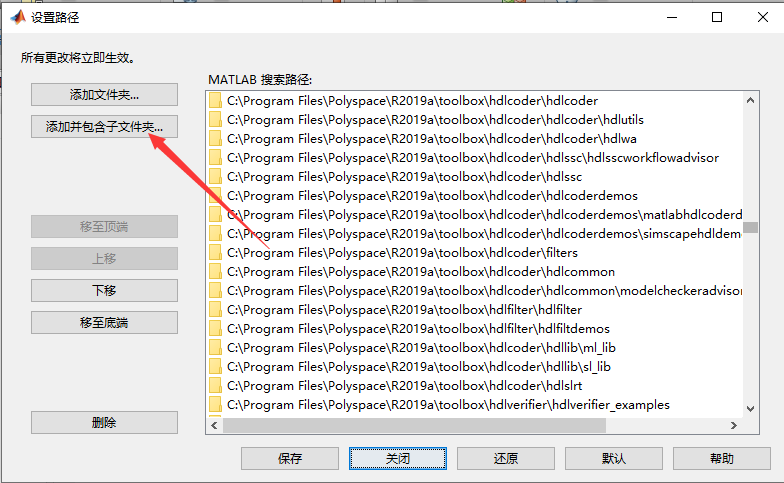Restore defaults with 默认 button
The image size is (784, 483).
614,458
